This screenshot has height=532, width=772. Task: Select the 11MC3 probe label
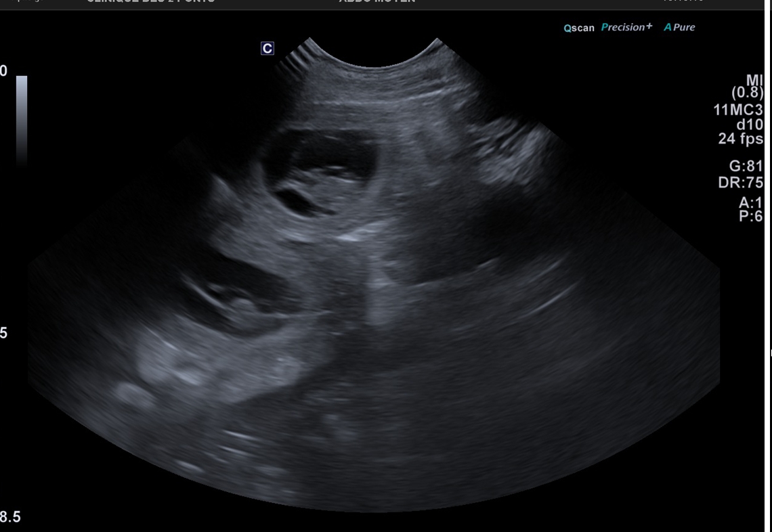(x=738, y=110)
